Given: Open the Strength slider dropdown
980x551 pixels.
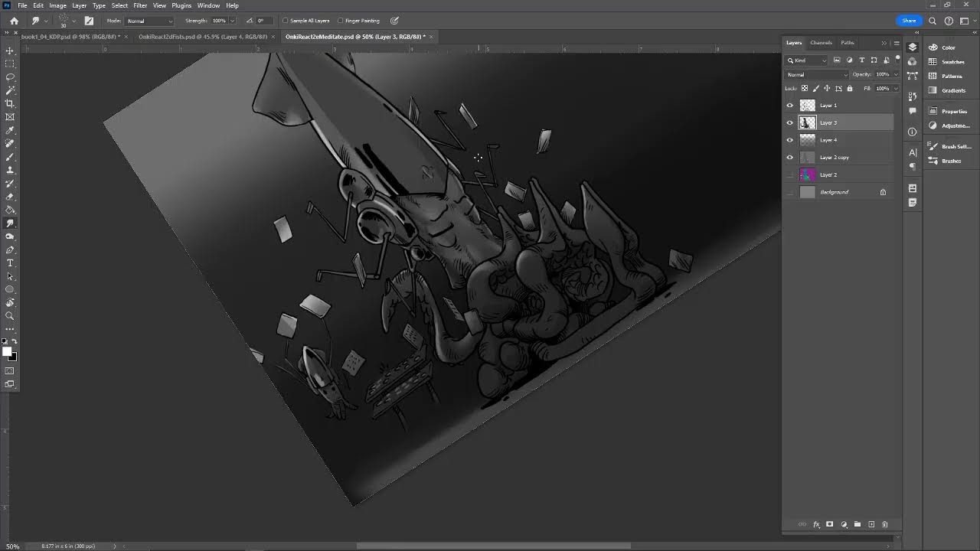Looking at the screenshot, I should (x=232, y=21).
